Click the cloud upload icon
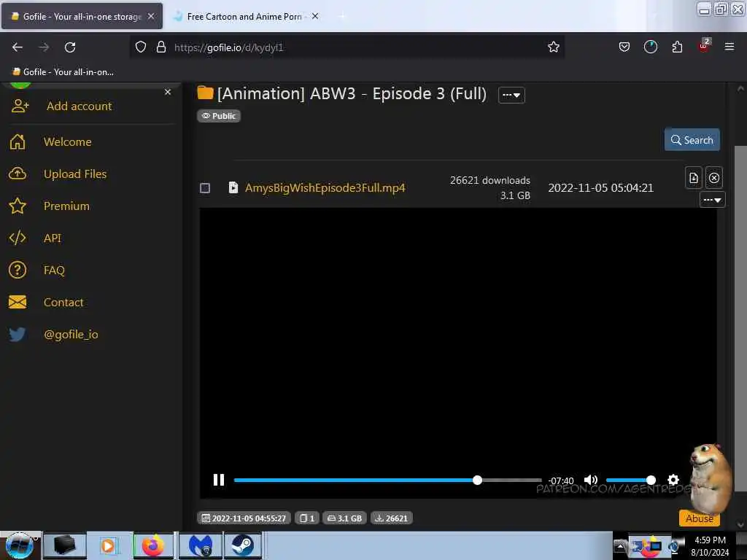747x560 pixels. (18, 174)
